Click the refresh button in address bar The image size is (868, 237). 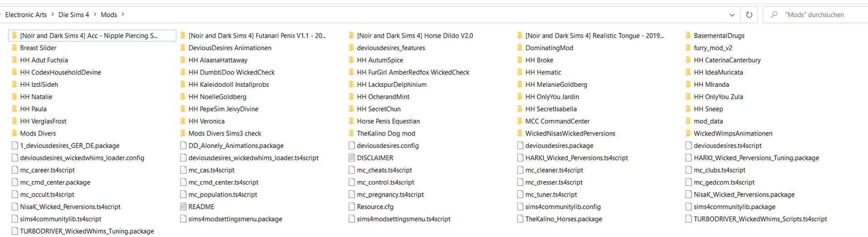tap(749, 15)
